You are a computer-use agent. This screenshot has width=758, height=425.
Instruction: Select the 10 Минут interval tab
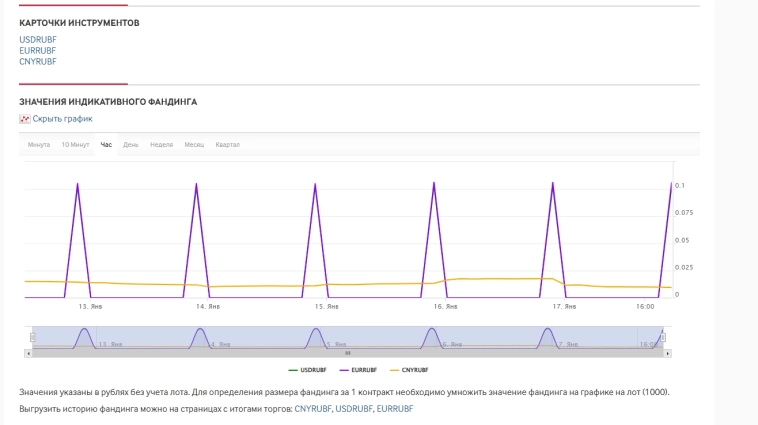[x=75, y=145]
